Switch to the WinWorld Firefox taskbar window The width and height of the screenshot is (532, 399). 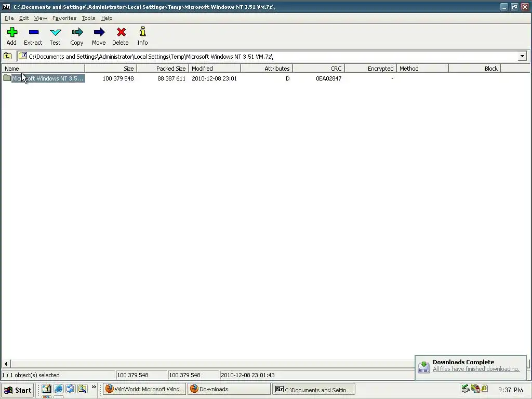point(145,389)
